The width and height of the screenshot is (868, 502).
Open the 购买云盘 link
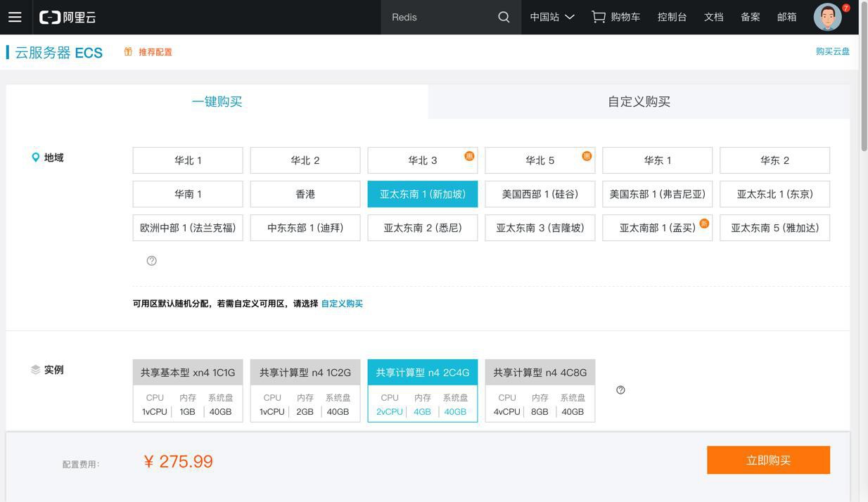click(x=832, y=51)
